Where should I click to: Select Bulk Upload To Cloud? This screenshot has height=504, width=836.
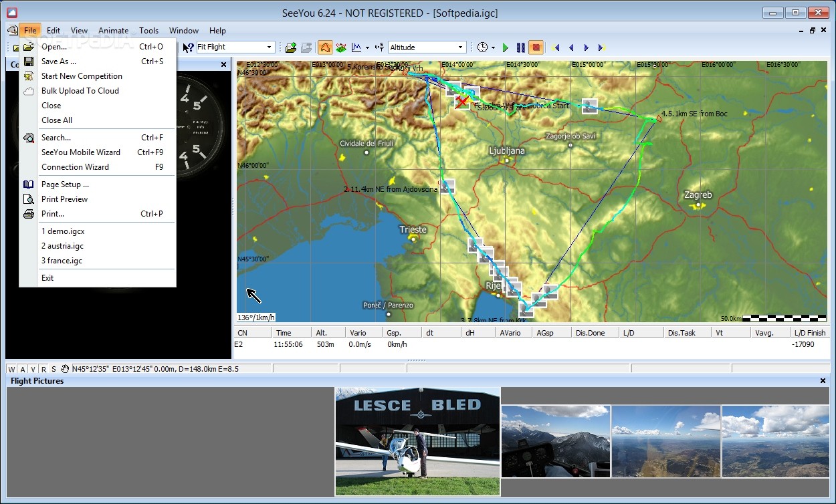(x=98, y=91)
